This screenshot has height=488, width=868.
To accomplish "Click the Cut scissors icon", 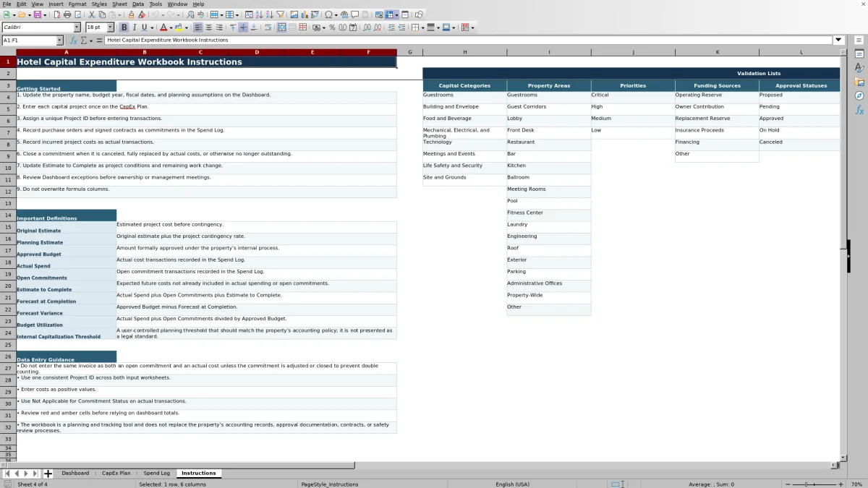I will coord(92,14).
